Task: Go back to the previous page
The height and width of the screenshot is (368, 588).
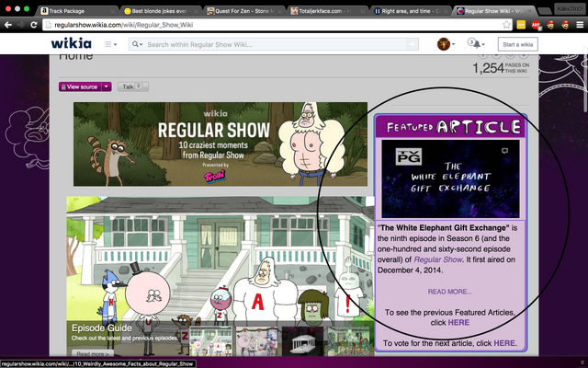Action: 8,25
